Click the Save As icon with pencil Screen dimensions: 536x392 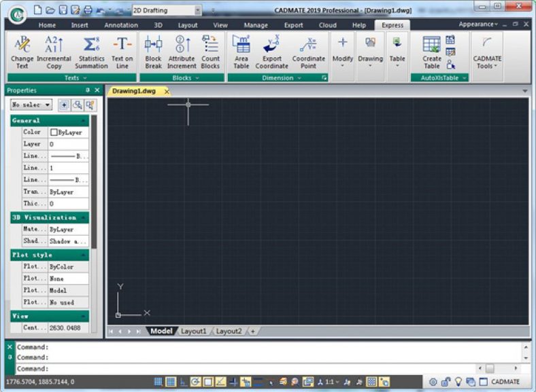click(76, 10)
